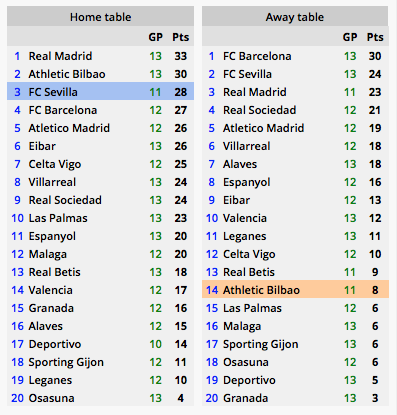397x415 pixels.
Task: Sort the Home table by the GP column
Action: tap(155, 37)
